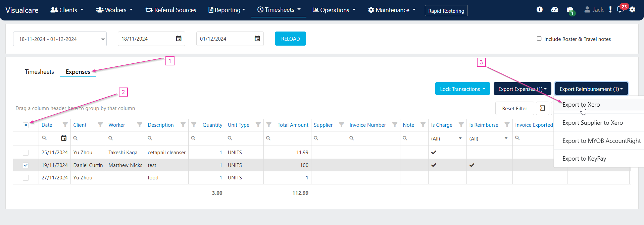The width and height of the screenshot is (644, 225).
Task: Open the settings gear icon at top right
Action: 633,10
